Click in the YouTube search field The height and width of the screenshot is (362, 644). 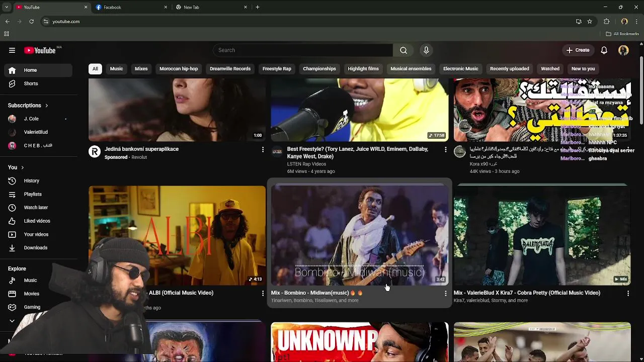303,50
